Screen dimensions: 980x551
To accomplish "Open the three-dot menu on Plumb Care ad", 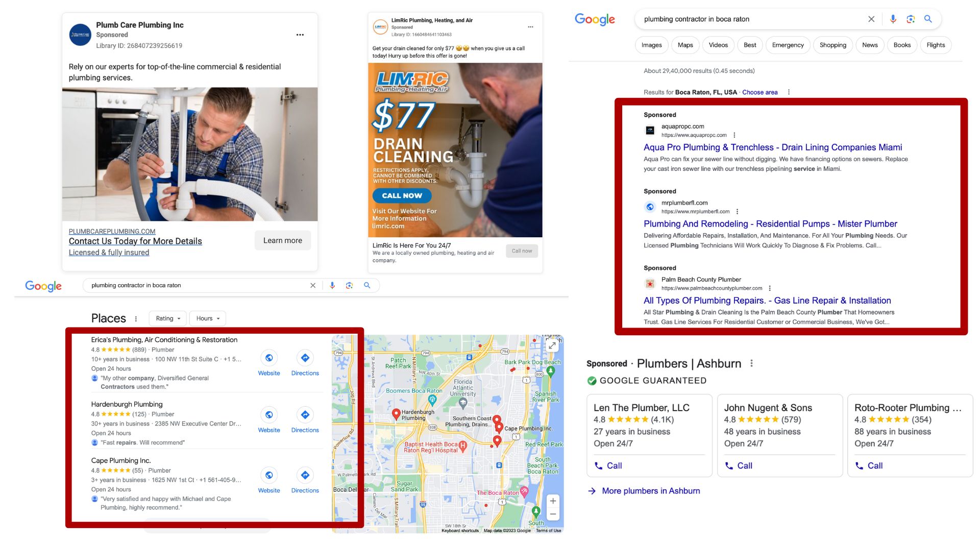I will [300, 35].
